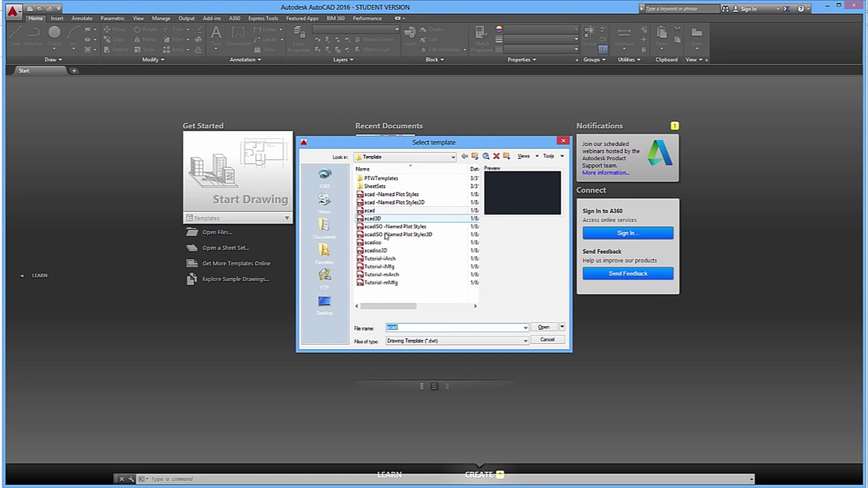This screenshot has width=868, height=488.
Task: Expand the Templates dropdown under Start Drawing
Action: click(x=287, y=218)
